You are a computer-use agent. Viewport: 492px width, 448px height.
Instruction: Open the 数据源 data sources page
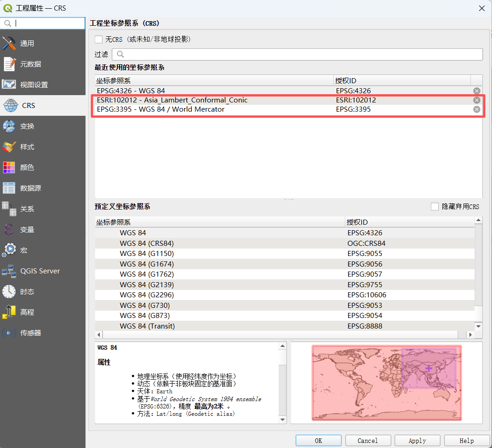43,188
